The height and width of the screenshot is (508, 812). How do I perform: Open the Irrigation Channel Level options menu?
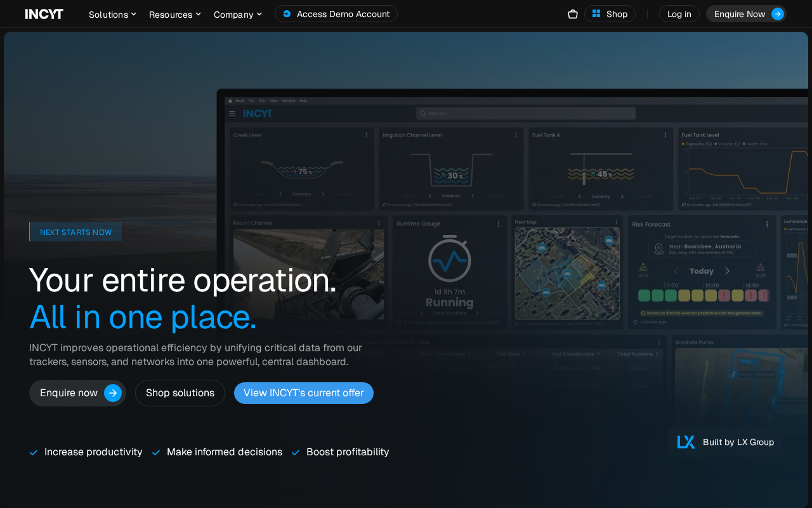tap(516, 135)
